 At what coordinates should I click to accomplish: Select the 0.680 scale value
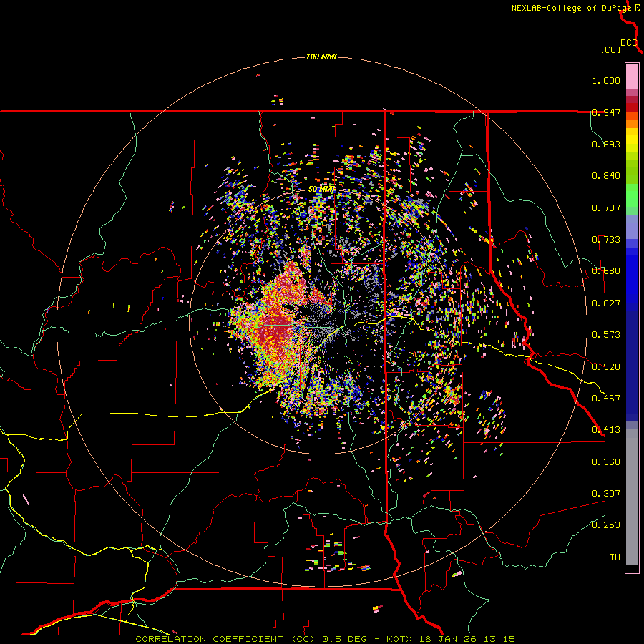pos(606,271)
